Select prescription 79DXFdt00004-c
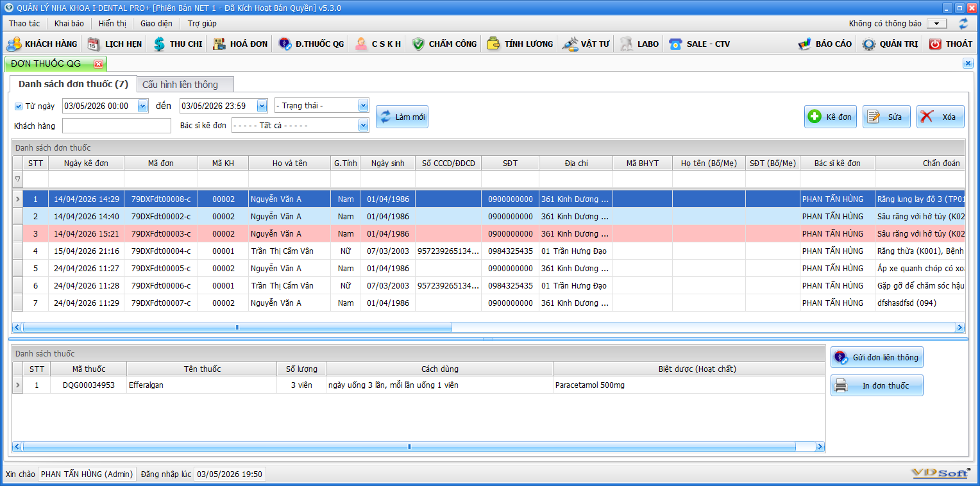Screen dimensions: 980x486 point(161,251)
